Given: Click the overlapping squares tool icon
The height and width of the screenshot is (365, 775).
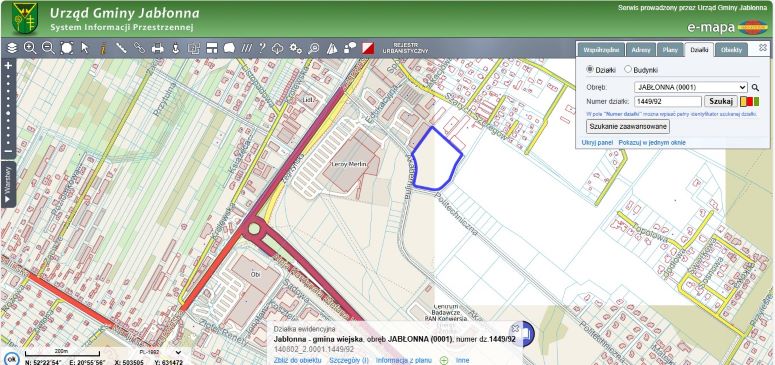Looking at the screenshot, I should 193,48.
